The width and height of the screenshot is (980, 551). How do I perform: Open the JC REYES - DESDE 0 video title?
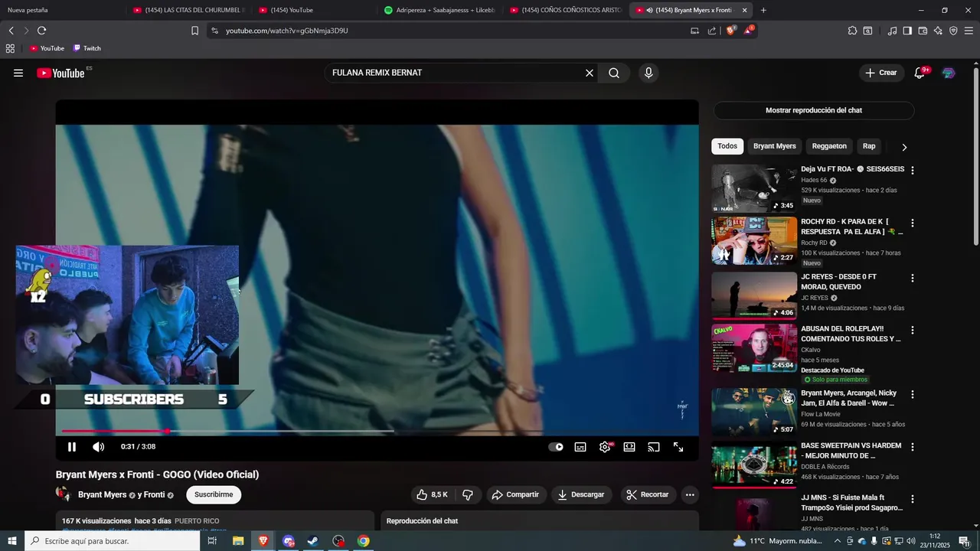(839, 282)
